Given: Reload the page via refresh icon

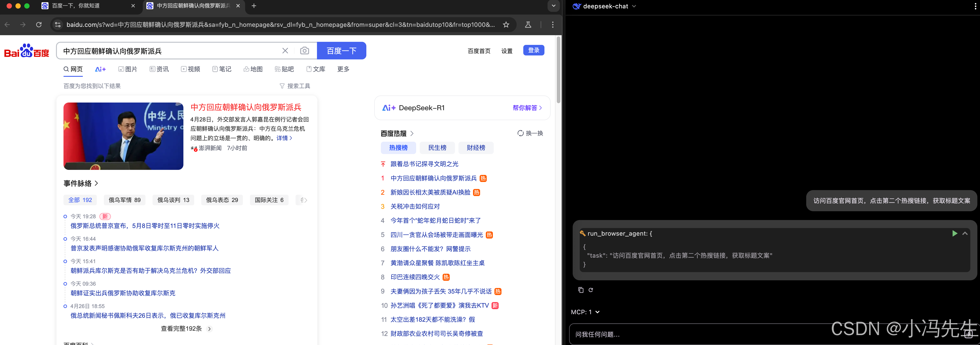Looking at the screenshot, I should pos(39,25).
